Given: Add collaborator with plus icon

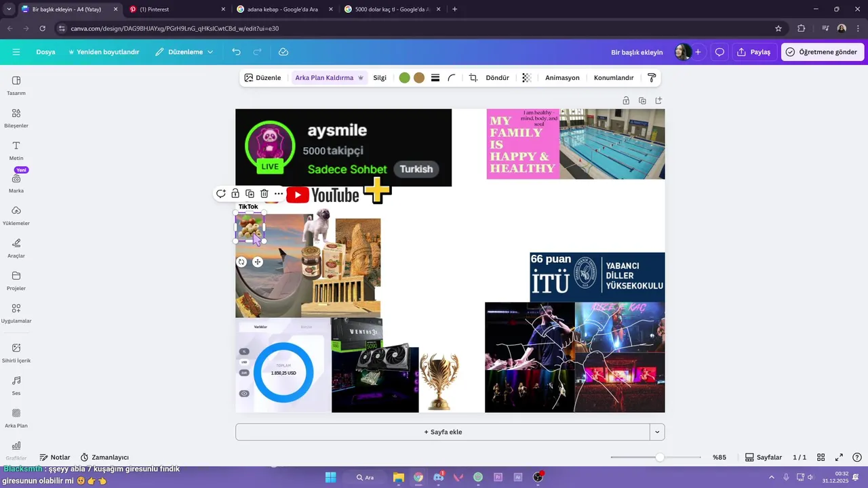Looking at the screenshot, I should 698,52.
